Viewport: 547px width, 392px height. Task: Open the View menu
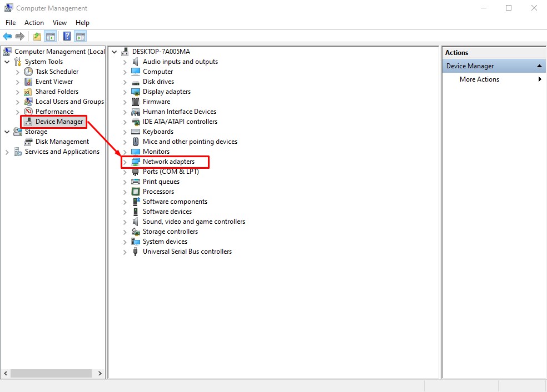pyautogui.click(x=59, y=23)
